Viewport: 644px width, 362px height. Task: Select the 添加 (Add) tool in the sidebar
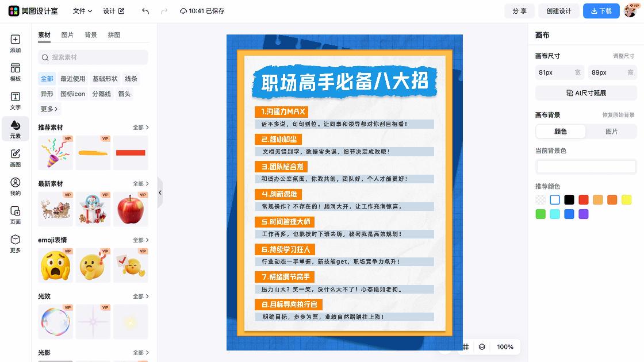point(15,43)
